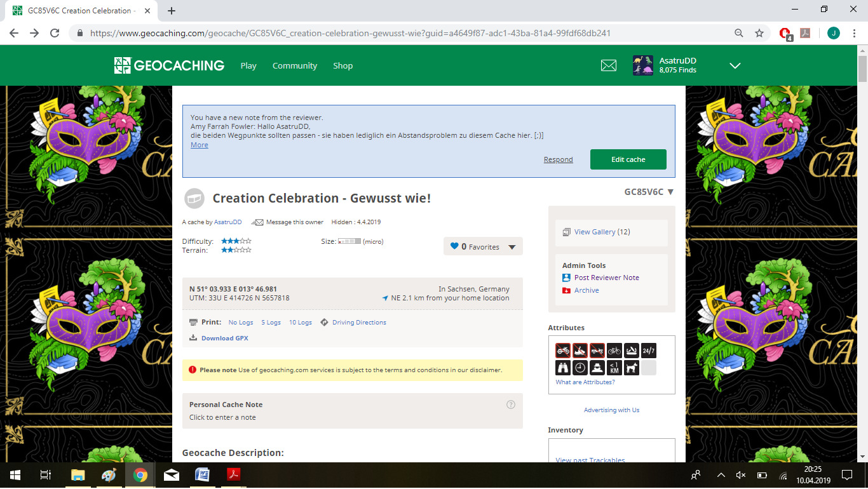This screenshot has height=489, width=868.
Task: Open AsatruDD owner profile link
Action: coord(228,222)
